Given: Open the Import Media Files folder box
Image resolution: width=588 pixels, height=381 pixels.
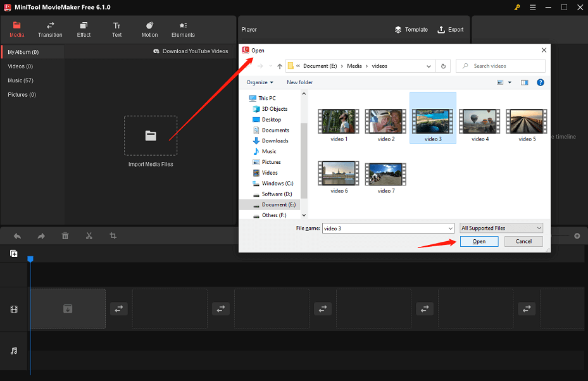Looking at the screenshot, I should pyautogui.click(x=151, y=135).
